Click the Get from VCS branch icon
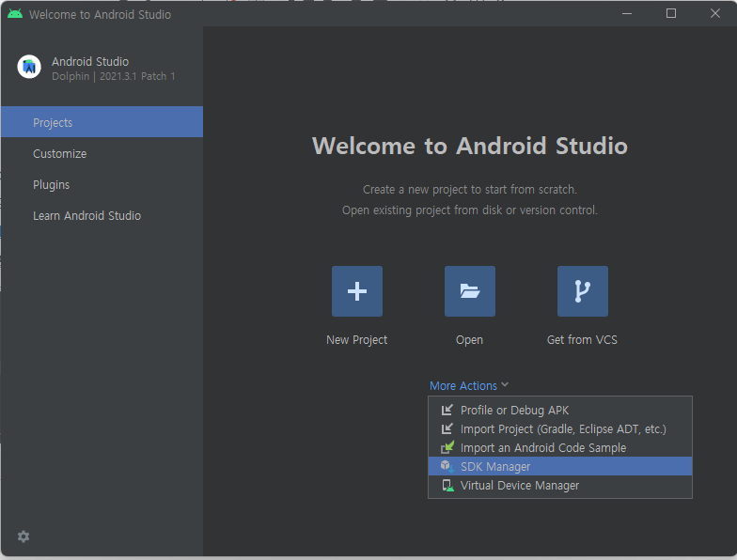This screenshot has height=560, width=737. [x=583, y=291]
